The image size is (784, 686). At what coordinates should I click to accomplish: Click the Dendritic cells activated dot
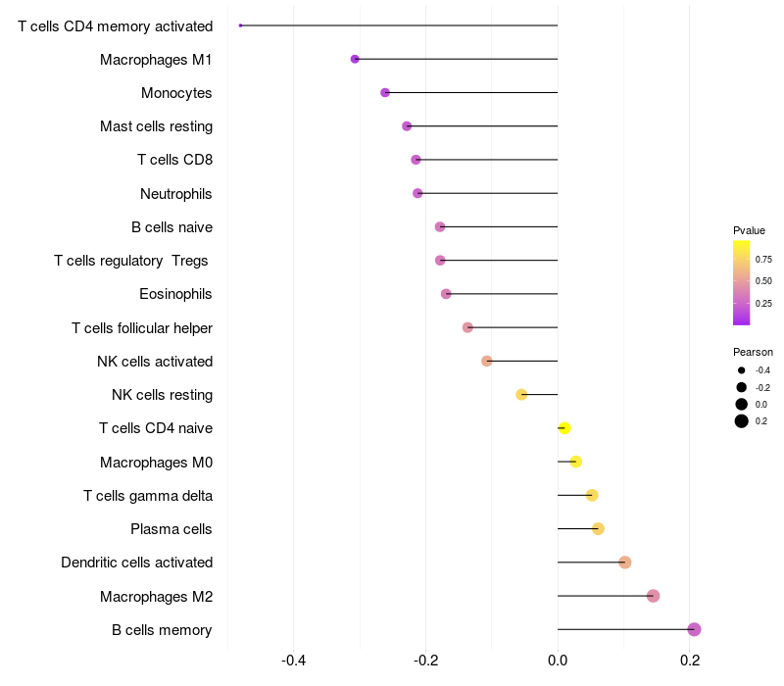[x=624, y=563]
